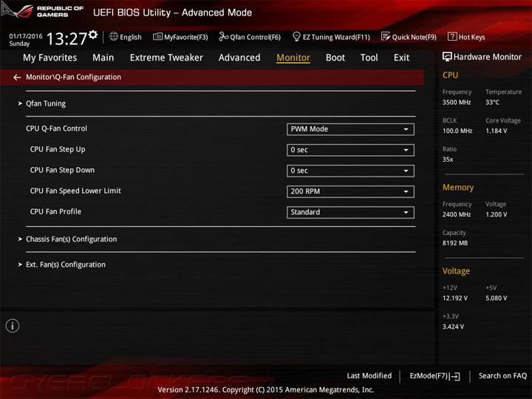The image size is (532, 399).
Task: Select the Monitor tab
Action: point(293,58)
